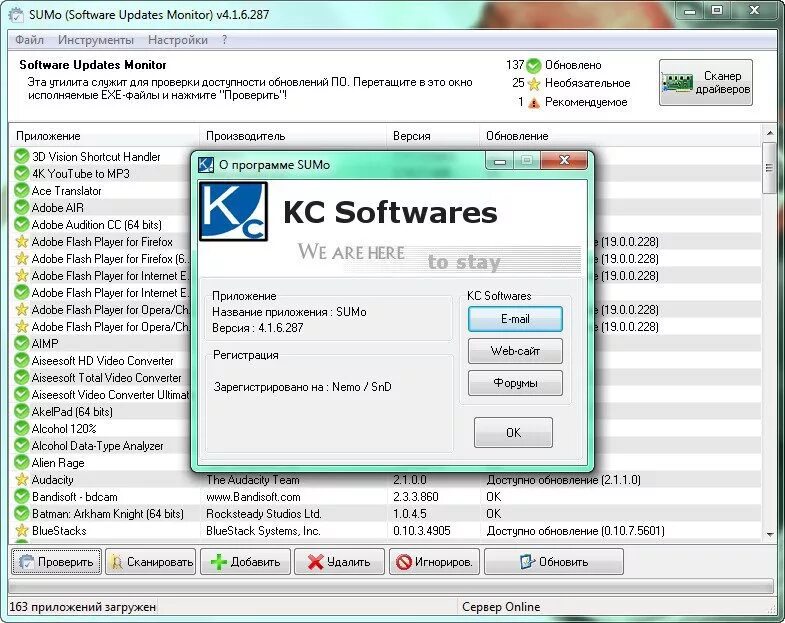Viewport: 785px width, 623px height.
Task: Click the warning triangle icon beside Рекомендуемое
Action: point(534,103)
